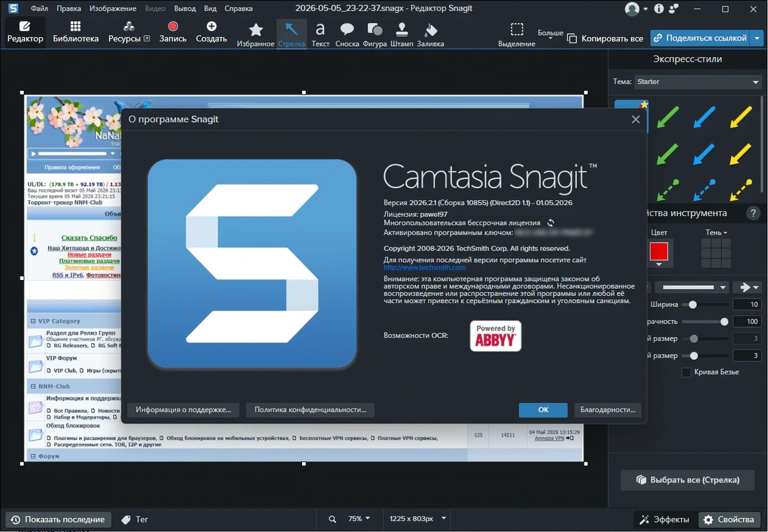
Task: Click the zoom magnifier icon in status bar
Action: pyautogui.click(x=332, y=519)
